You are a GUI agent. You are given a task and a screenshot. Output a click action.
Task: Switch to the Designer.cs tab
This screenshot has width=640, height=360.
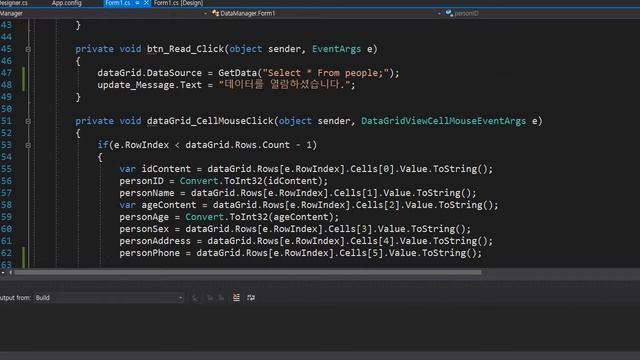(x=14, y=3)
